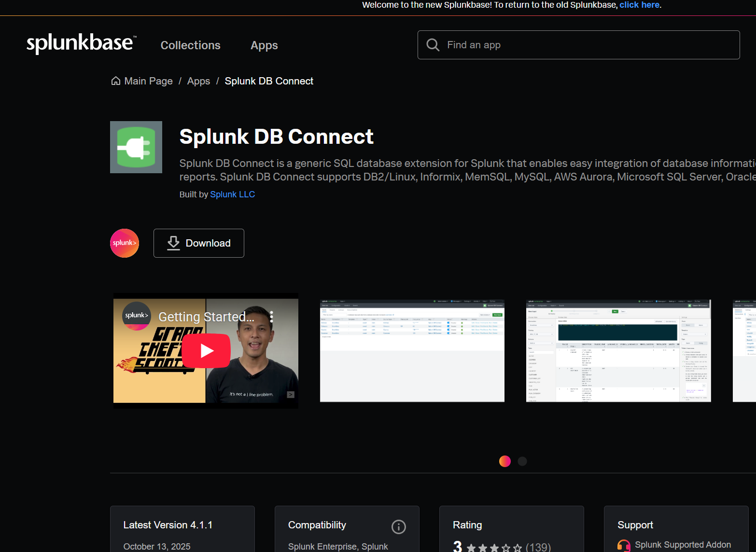Click the 'click here' old Splunkbase link
The image size is (756, 552).
pyautogui.click(x=640, y=5)
